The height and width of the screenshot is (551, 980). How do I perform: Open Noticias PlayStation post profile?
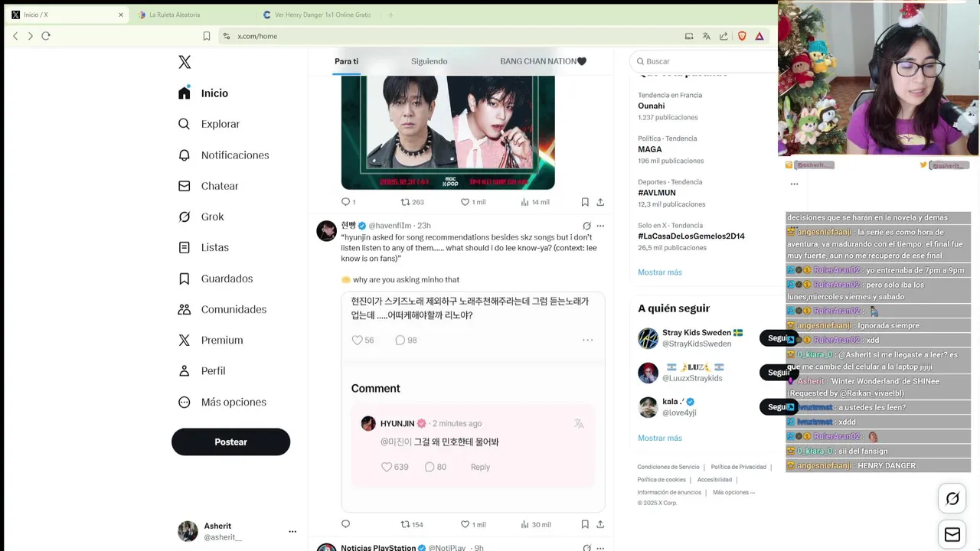tap(327, 548)
